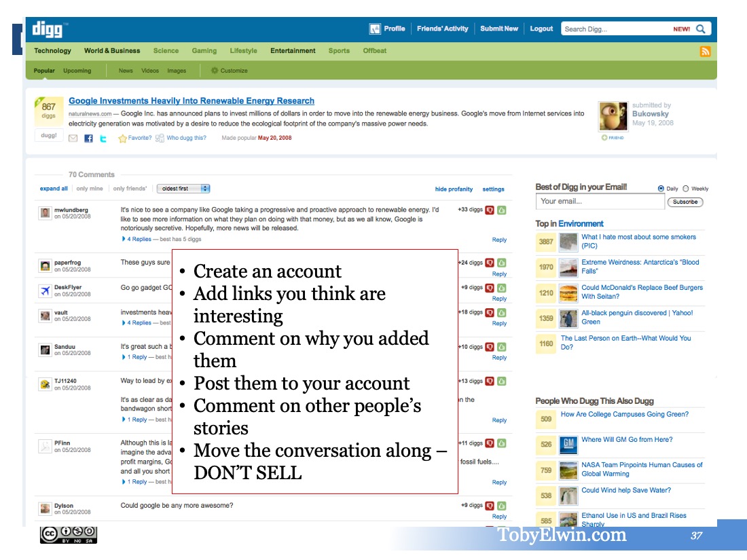
Task: Select the Daily email radio button
Action: point(661,189)
